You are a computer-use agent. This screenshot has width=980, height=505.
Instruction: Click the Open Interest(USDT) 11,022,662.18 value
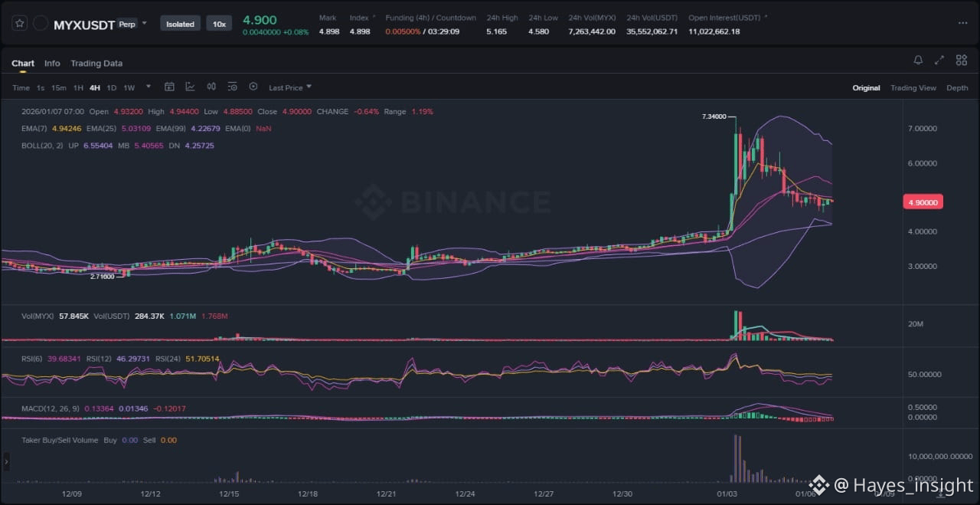714,31
